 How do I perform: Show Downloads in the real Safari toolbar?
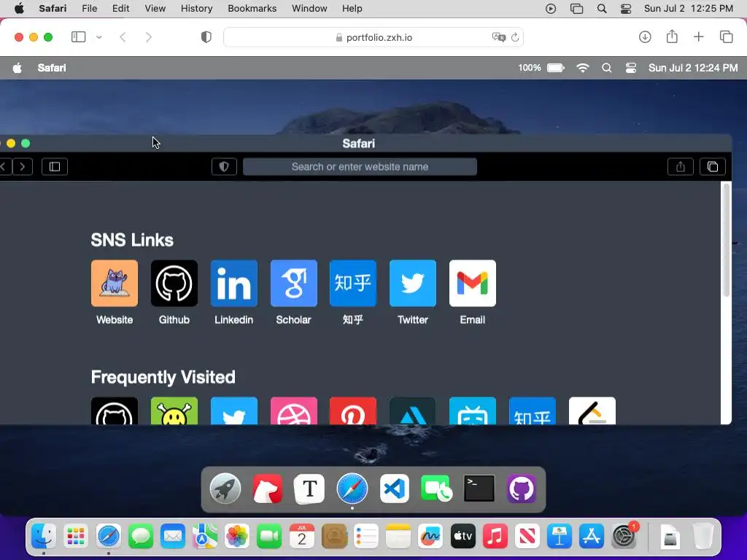pos(645,37)
